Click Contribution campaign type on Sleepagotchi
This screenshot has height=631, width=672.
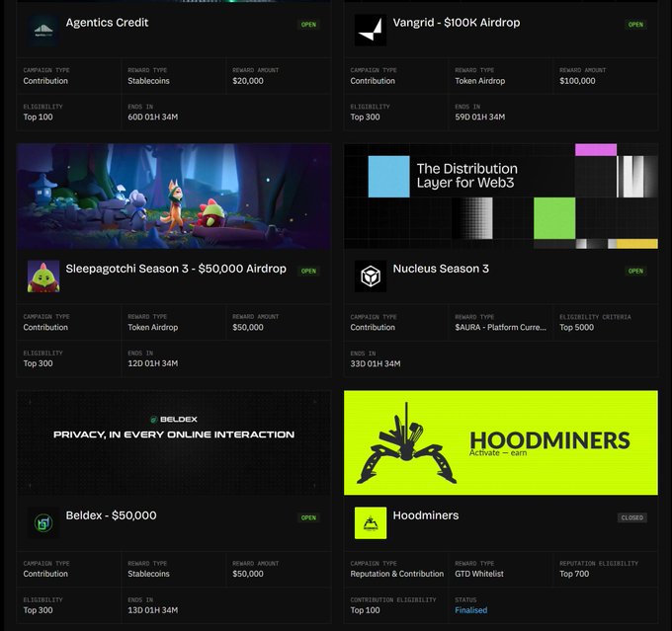45,327
